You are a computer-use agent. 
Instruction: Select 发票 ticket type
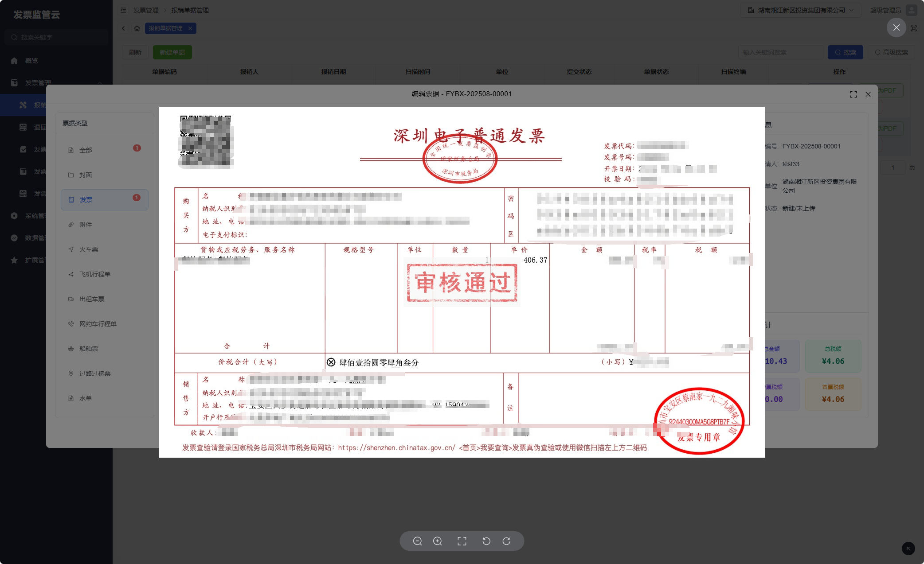click(x=105, y=200)
